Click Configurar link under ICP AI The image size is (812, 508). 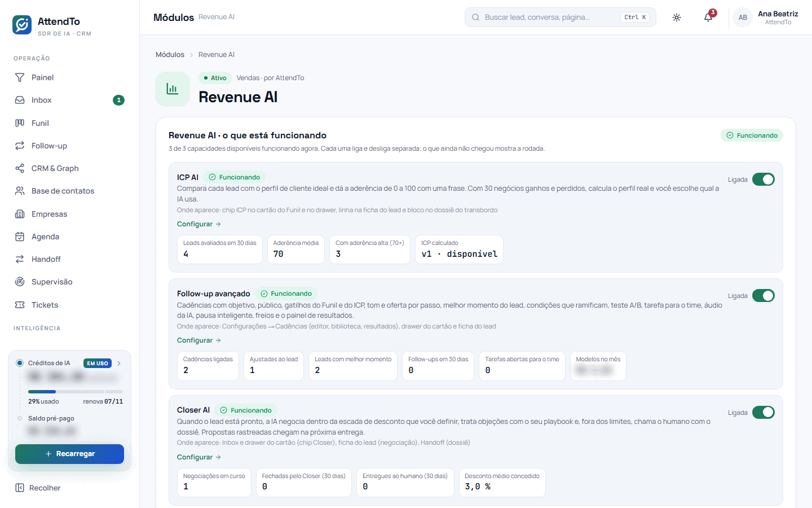click(x=199, y=224)
